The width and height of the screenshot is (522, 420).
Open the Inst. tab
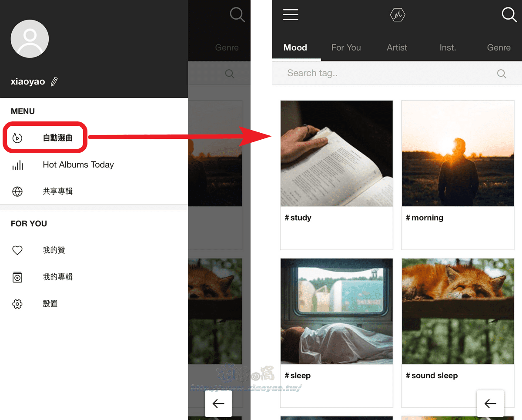point(448,47)
